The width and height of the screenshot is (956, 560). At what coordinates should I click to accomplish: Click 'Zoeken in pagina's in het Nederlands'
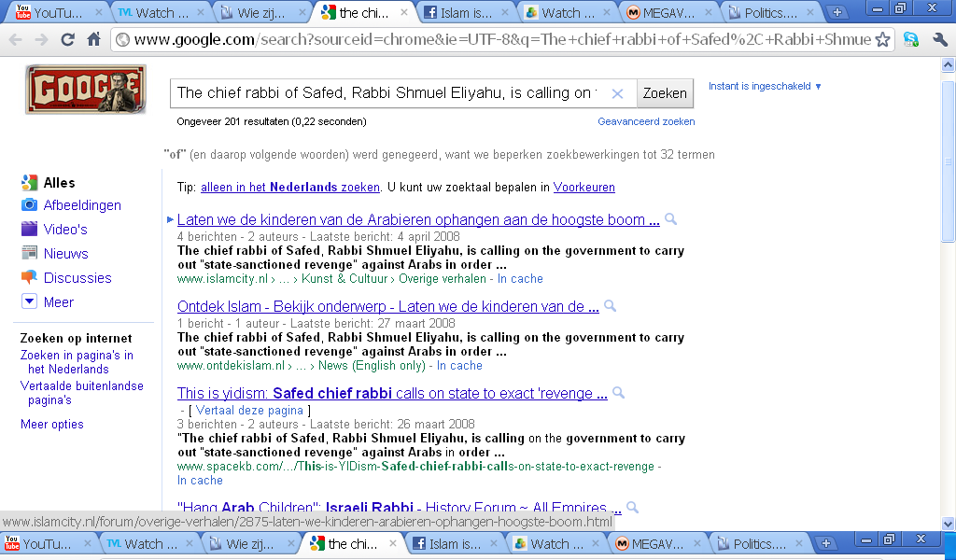tap(77, 362)
